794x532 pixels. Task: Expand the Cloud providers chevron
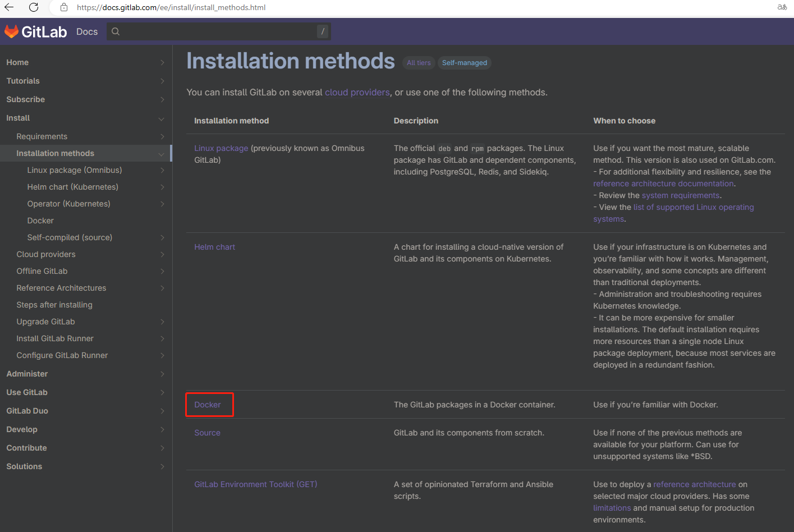tap(162, 254)
